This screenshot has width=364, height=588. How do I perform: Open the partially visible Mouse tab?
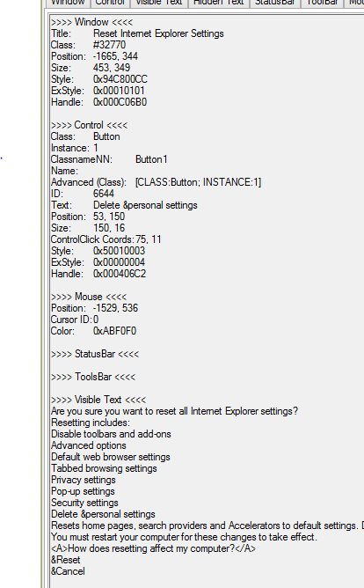[354, 3]
